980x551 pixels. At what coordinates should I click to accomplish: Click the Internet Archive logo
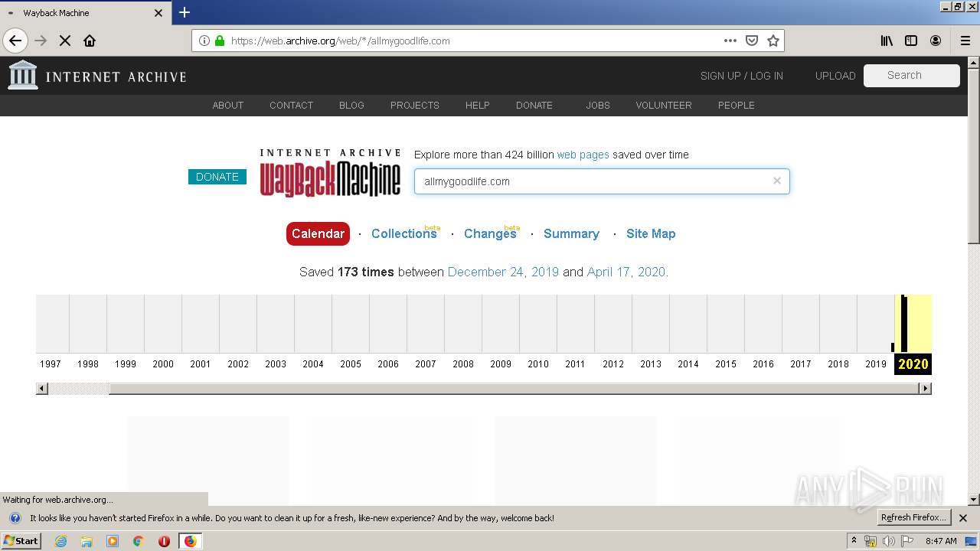click(97, 76)
